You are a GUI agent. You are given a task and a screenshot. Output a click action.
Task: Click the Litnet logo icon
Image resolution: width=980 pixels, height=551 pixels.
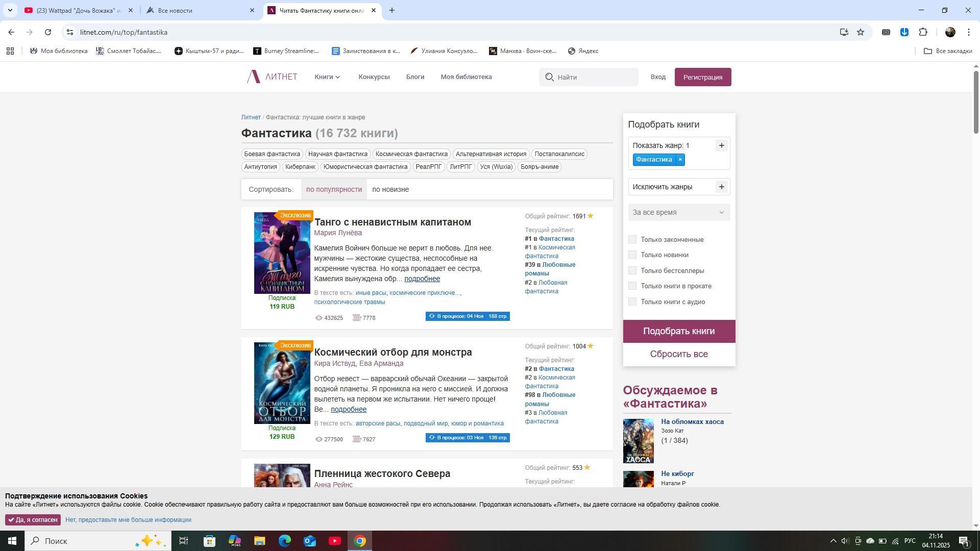coord(254,77)
